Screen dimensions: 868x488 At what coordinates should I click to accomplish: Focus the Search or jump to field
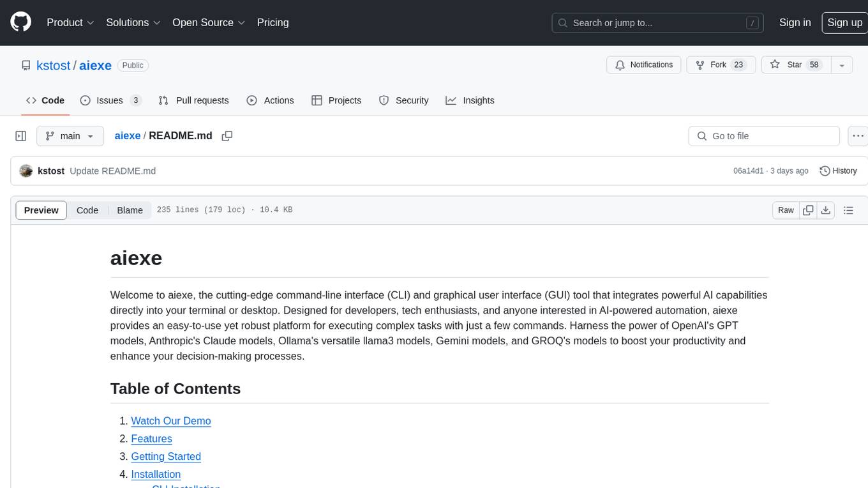(x=658, y=23)
